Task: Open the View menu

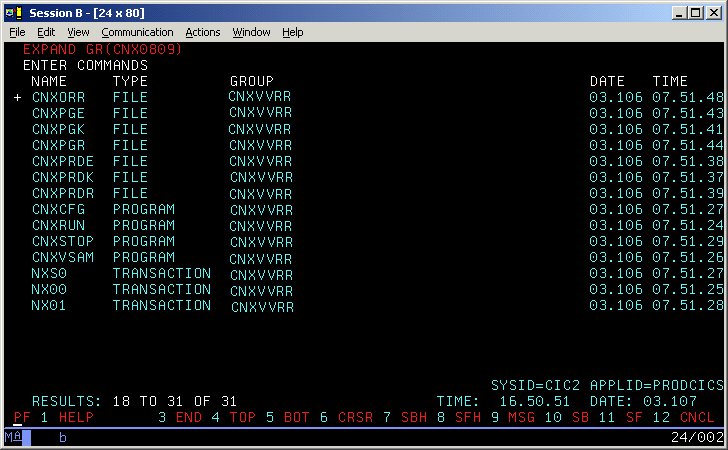Action: tap(78, 32)
